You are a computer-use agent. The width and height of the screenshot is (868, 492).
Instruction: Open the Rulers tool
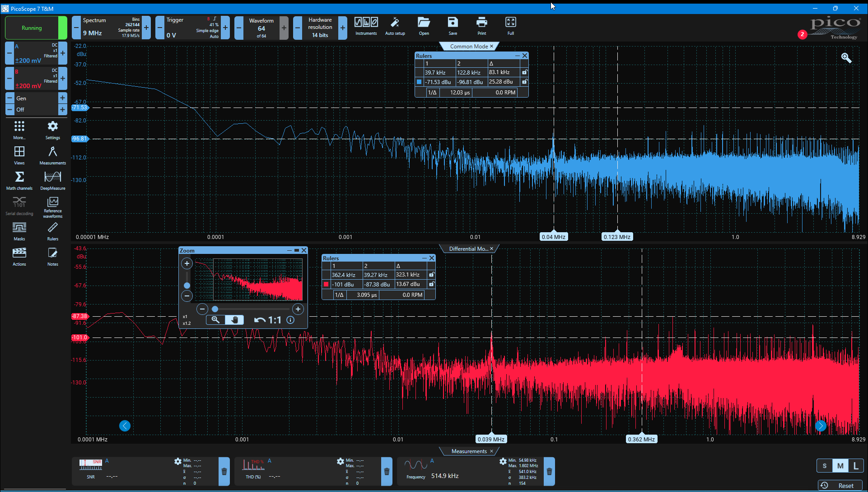(53, 231)
